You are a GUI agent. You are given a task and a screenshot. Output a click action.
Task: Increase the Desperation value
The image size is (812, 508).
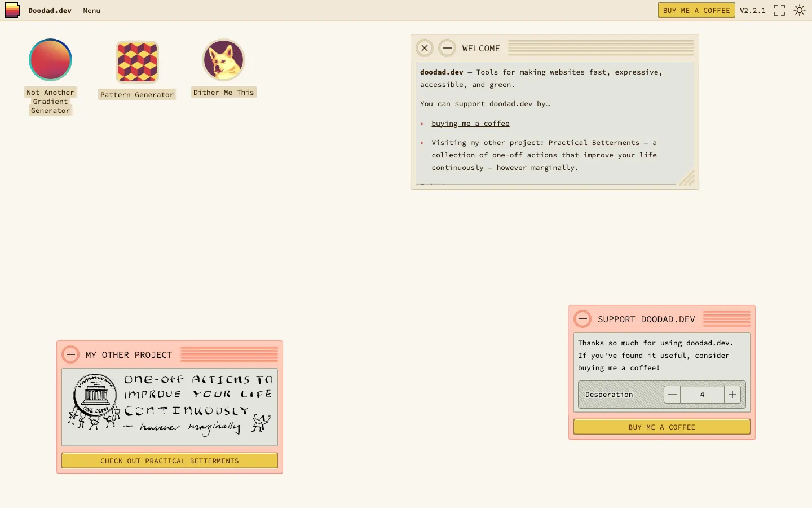click(732, 395)
